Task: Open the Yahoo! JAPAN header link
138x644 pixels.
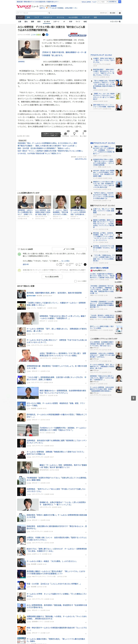Action: coord(86,2)
